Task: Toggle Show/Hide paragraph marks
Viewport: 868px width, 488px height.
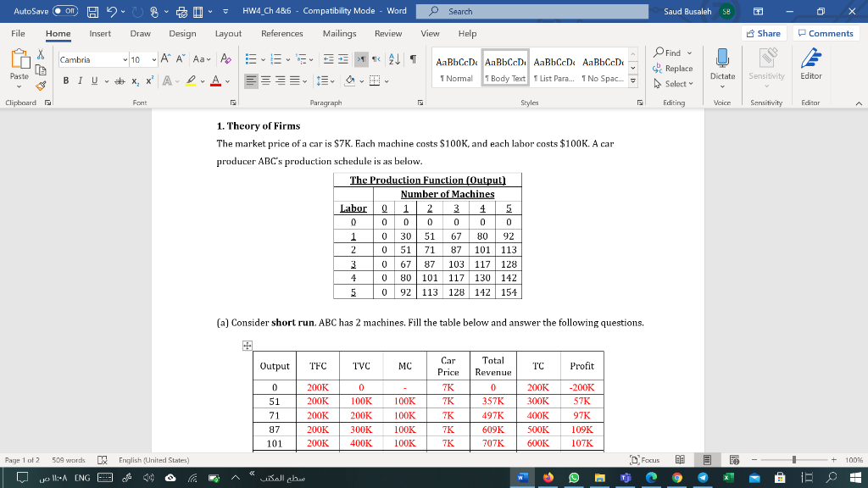Action: [413, 59]
